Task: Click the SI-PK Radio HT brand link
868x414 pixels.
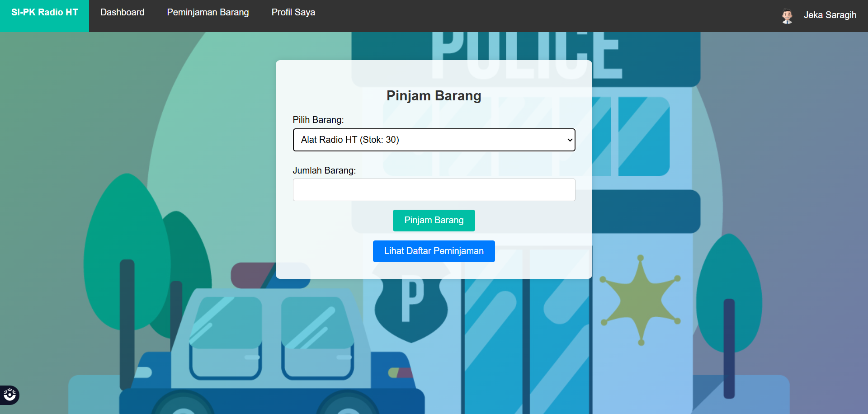Action: (x=44, y=13)
